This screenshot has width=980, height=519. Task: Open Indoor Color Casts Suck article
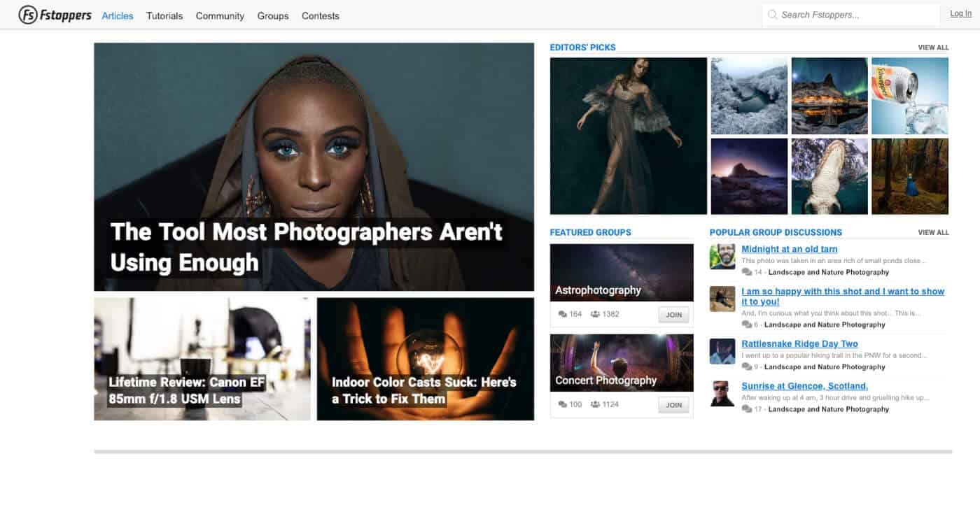click(x=426, y=359)
